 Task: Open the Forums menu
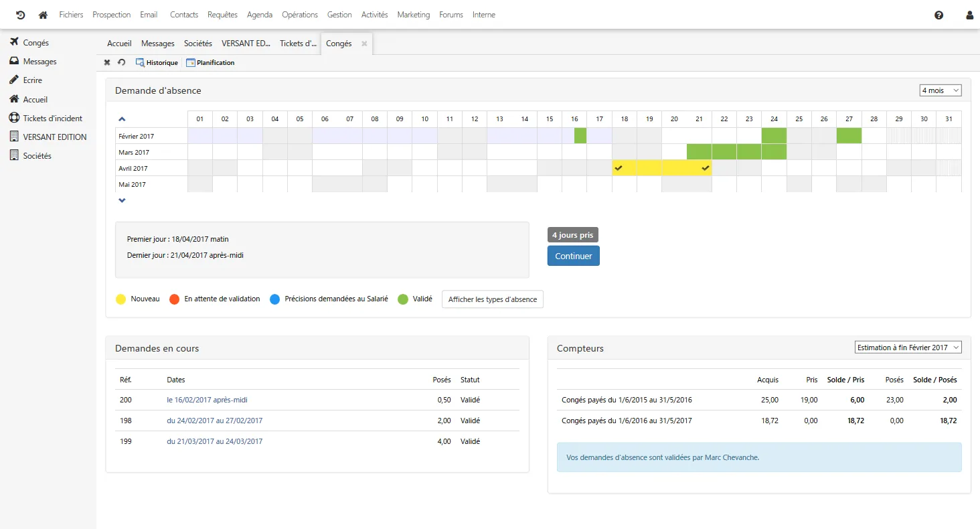pos(451,15)
